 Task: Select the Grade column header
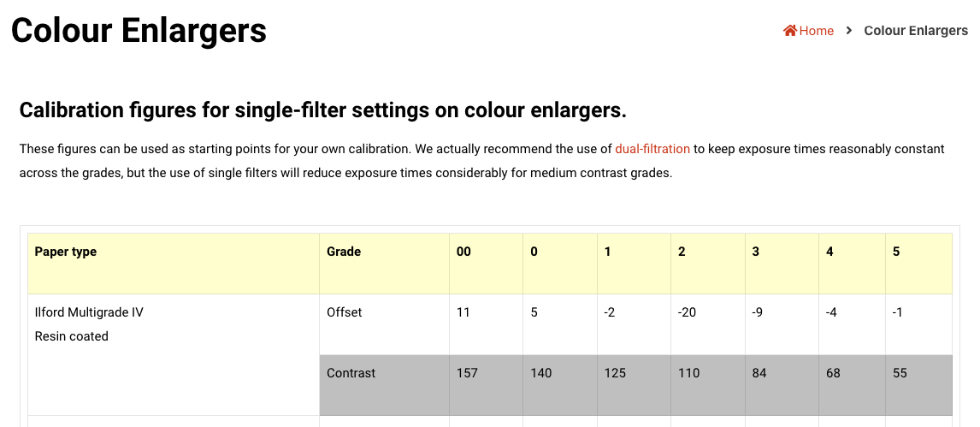click(x=344, y=252)
